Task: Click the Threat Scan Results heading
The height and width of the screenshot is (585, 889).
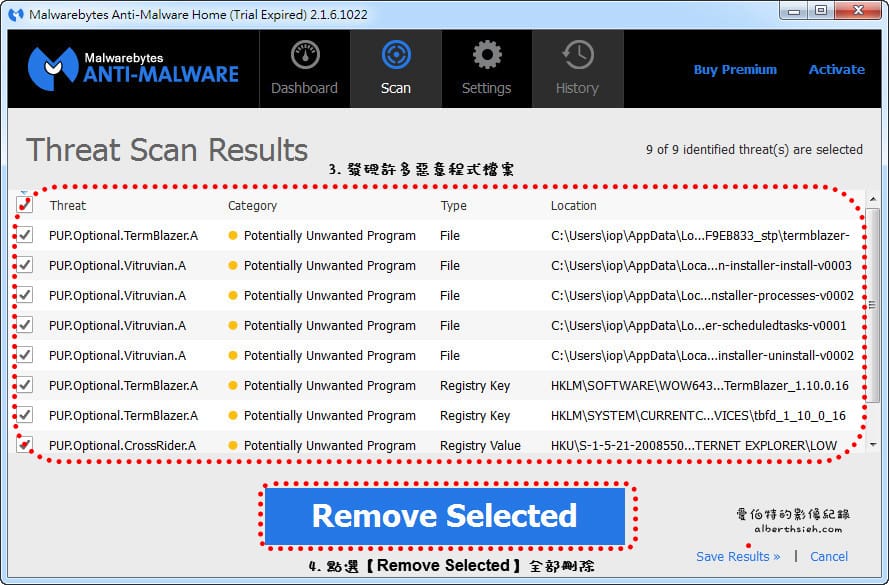Action: coord(167,150)
